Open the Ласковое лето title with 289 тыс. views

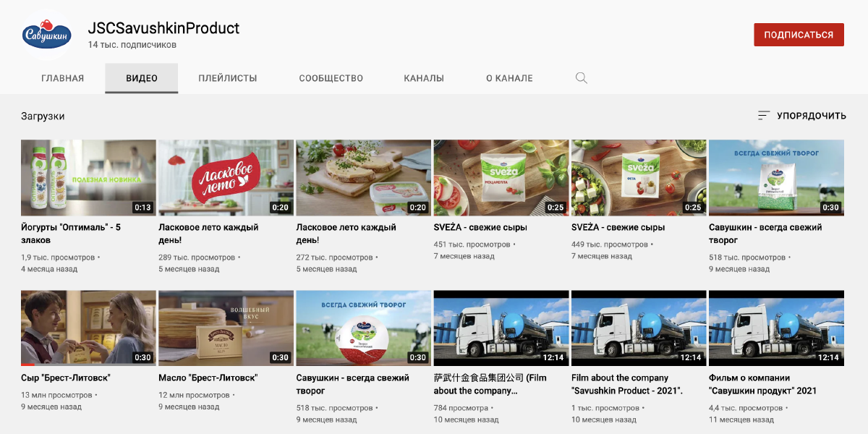coord(208,234)
